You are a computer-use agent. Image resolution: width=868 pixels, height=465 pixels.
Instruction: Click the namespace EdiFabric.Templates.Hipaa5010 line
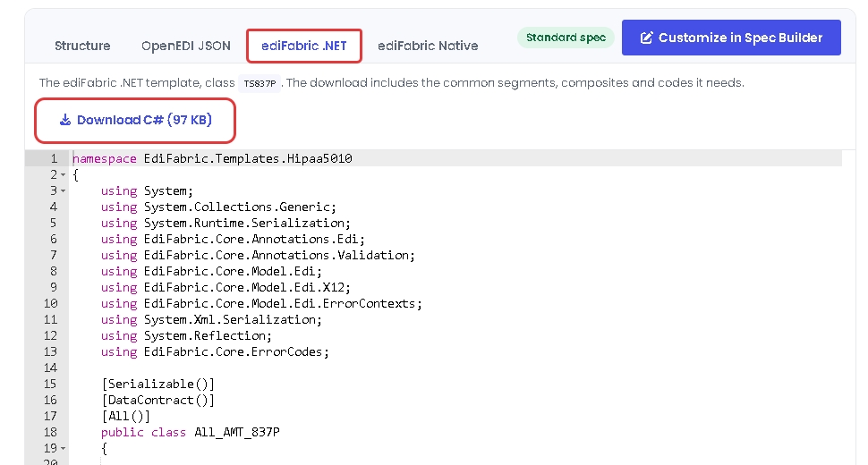point(212,158)
